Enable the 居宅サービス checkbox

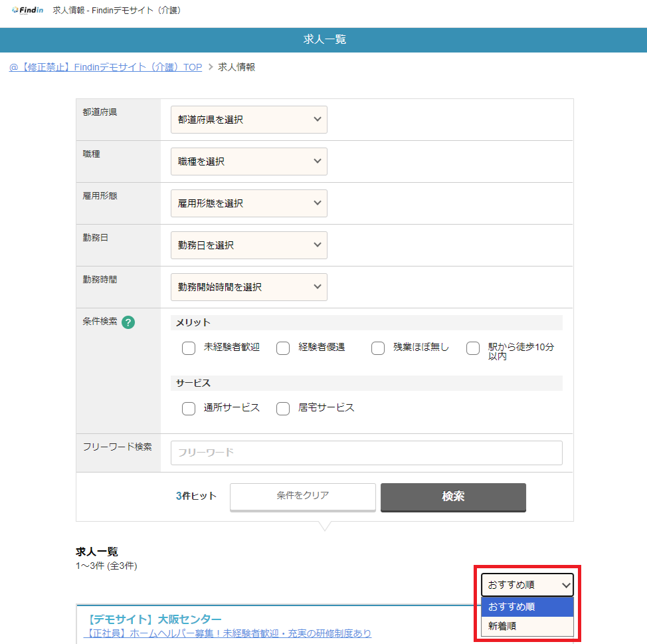click(x=284, y=409)
